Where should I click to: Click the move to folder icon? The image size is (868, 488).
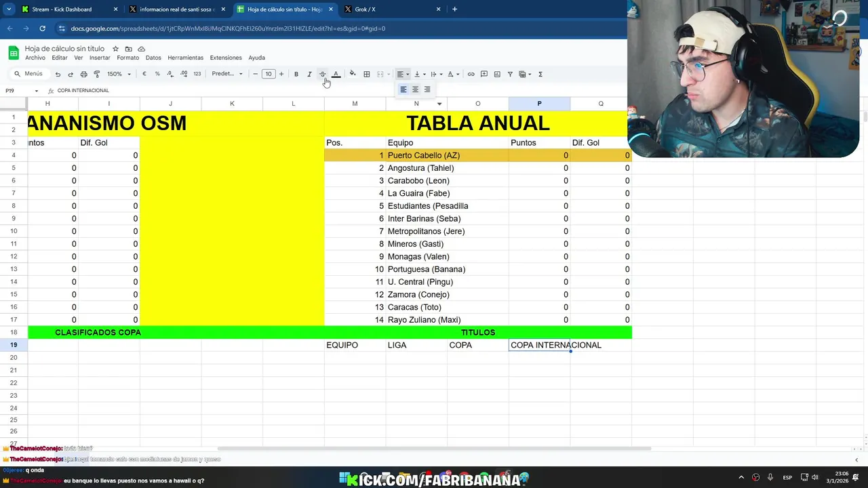128,49
